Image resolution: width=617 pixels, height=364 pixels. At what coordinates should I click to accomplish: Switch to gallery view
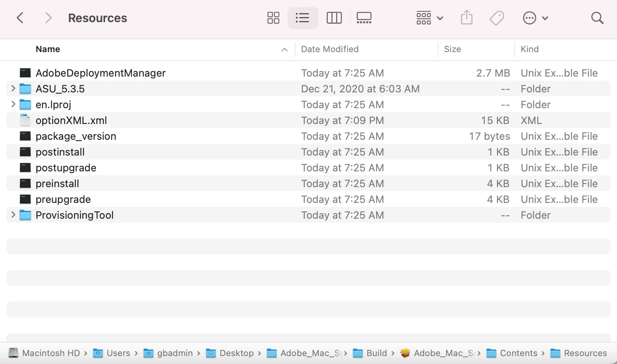[x=364, y=18]
